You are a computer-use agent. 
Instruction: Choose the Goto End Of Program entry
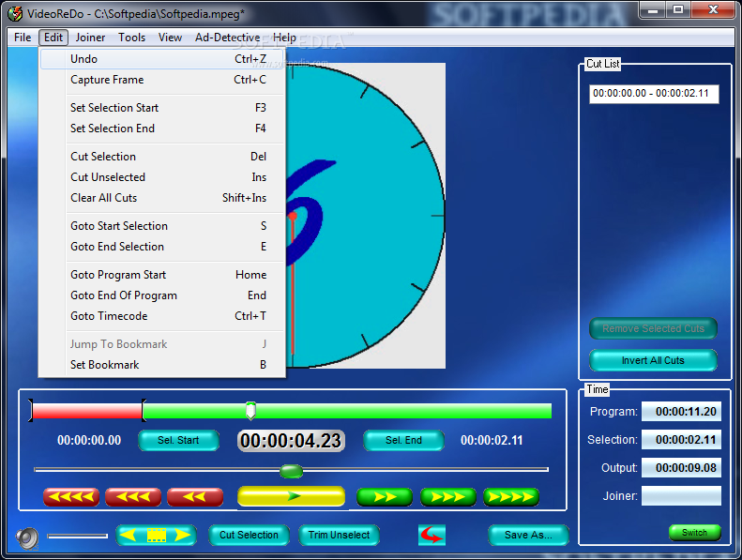[x=162, y=295]
